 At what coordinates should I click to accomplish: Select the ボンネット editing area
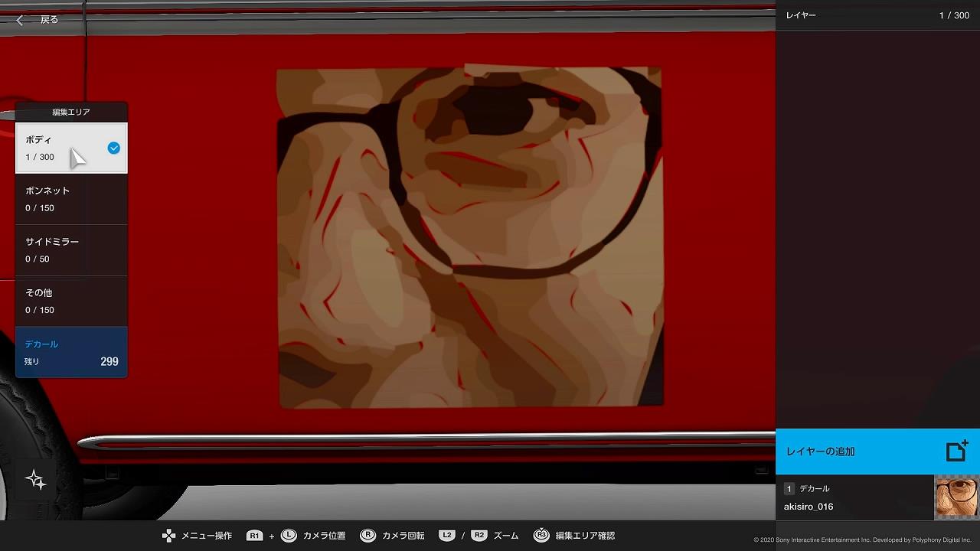pyautogui.click(x=71, y=199)
